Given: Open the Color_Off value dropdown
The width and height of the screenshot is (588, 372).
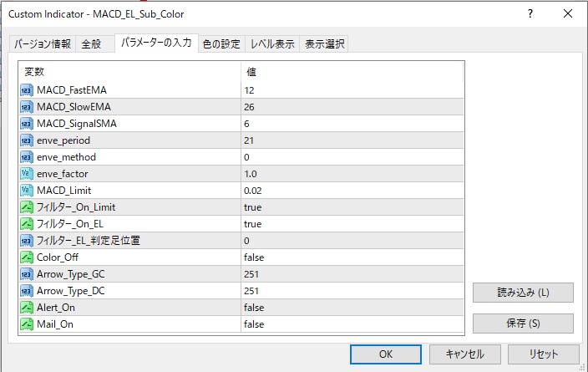Looking at the screenshot, I should [x=351, y=257].
